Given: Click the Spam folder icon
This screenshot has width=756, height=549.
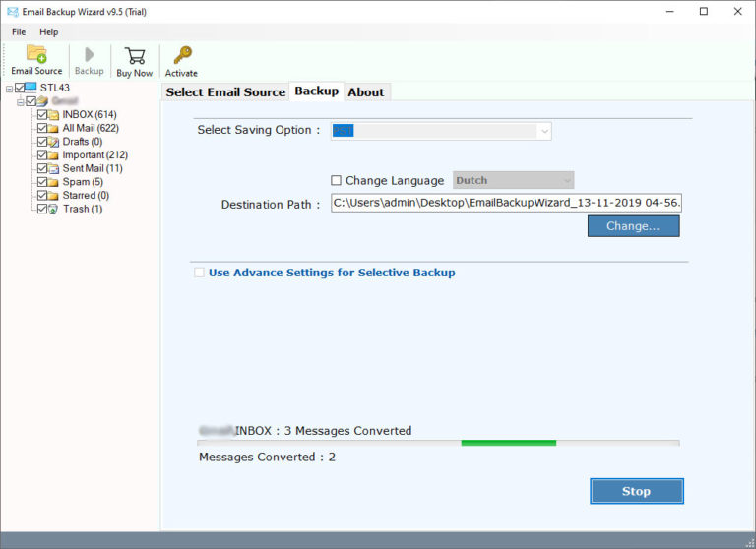Looking at the screenshot, I should [53, 182].
